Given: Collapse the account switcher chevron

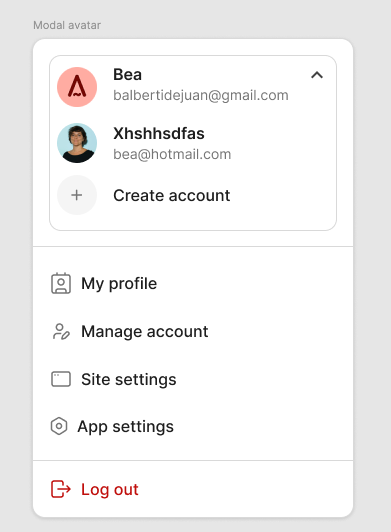Looking at the screenshot, I should tap(317, 75).
